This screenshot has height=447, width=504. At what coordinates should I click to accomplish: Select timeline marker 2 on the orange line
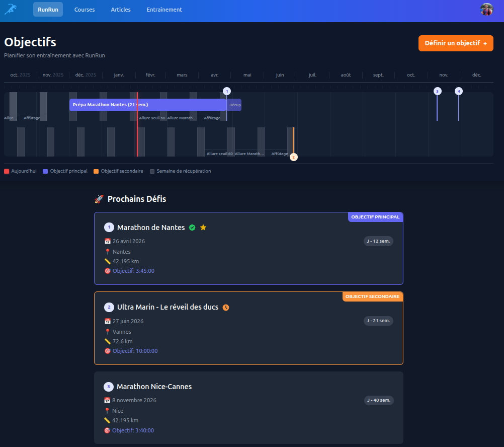pyautogui.click(x=294, y=157)
